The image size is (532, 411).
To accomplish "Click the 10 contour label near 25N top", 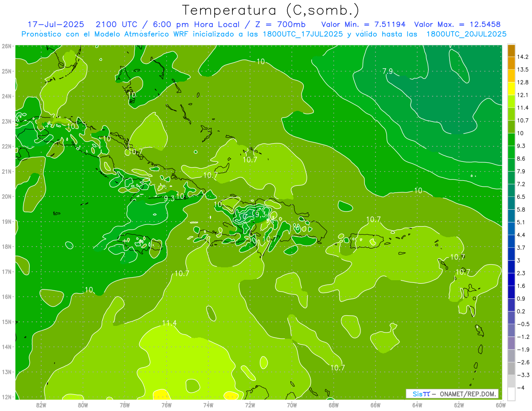I will (261, 61).
